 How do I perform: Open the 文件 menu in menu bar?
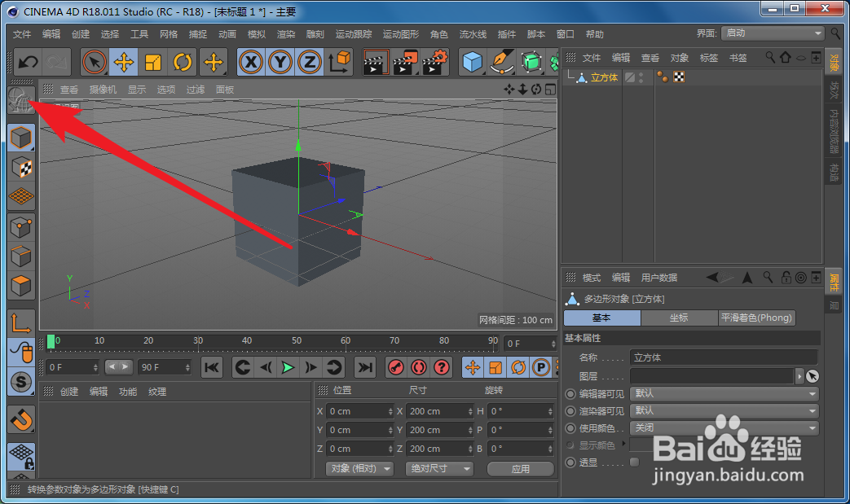[22, 34]
